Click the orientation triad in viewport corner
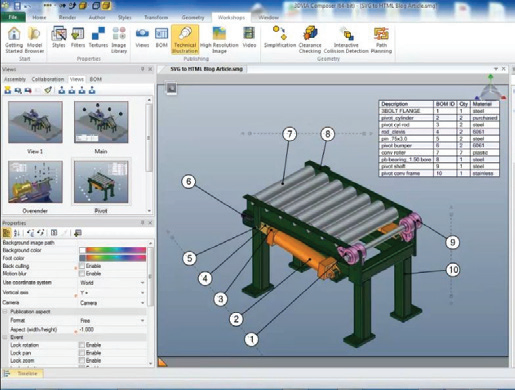Viewport: 515px width, 390px height. click(491, 88)
